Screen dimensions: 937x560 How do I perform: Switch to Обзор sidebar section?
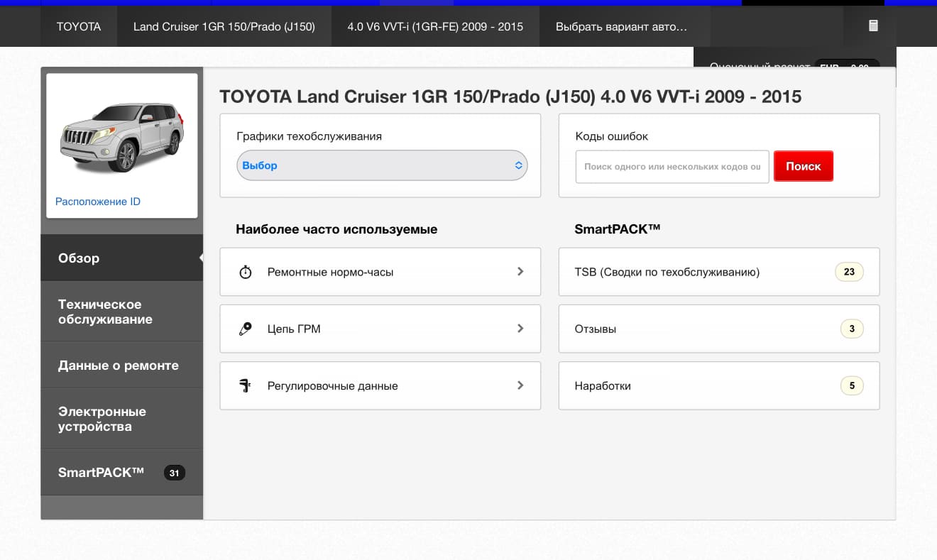point(122,258)
